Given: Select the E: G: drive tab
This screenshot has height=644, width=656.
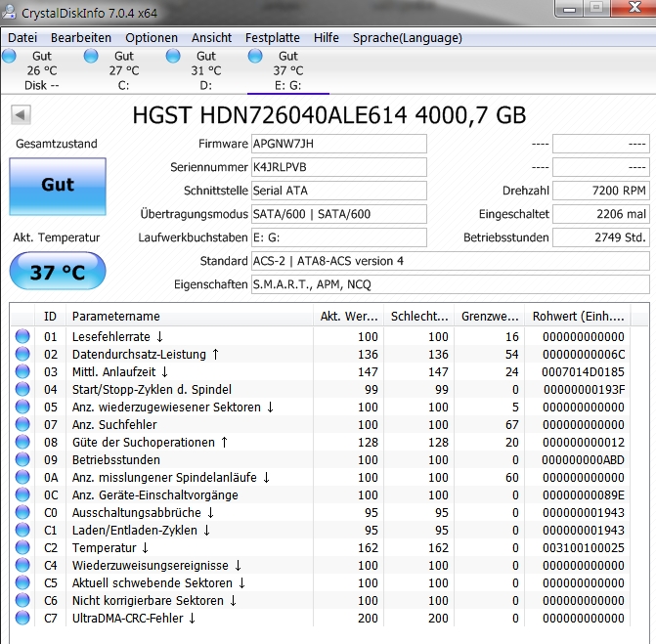Looking at the screenshot, I should click(287, 70).
